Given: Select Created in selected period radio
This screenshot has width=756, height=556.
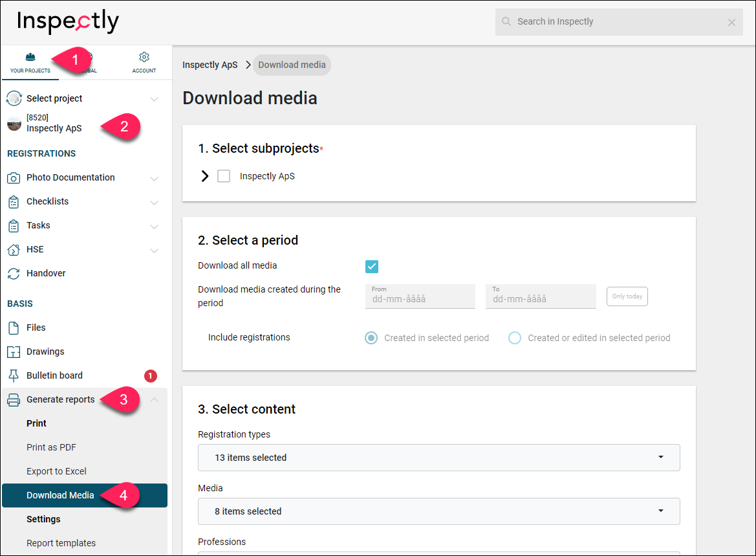Looking at the screenshot, I should [371, 338].
